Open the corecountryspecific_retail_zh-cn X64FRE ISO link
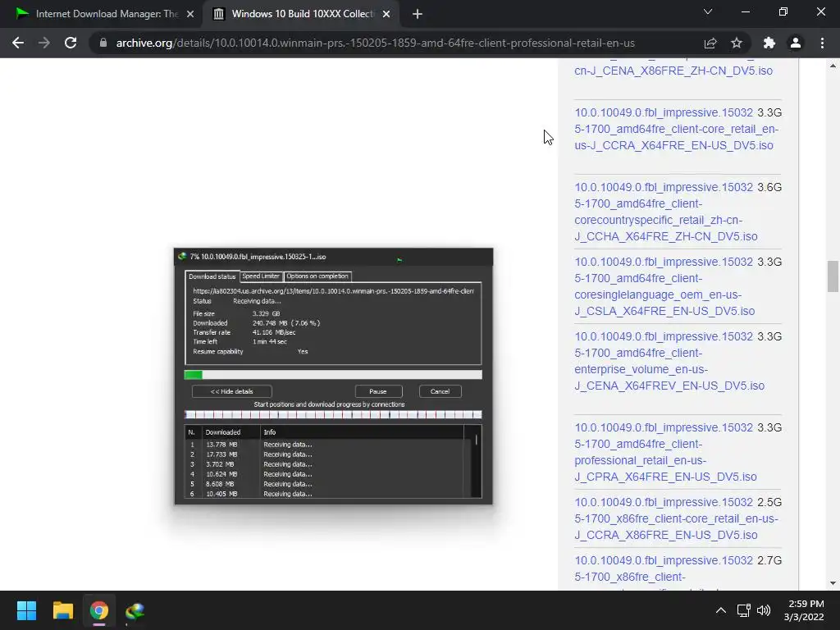This screenshot has height=630, width=840. tap(666, 212)
